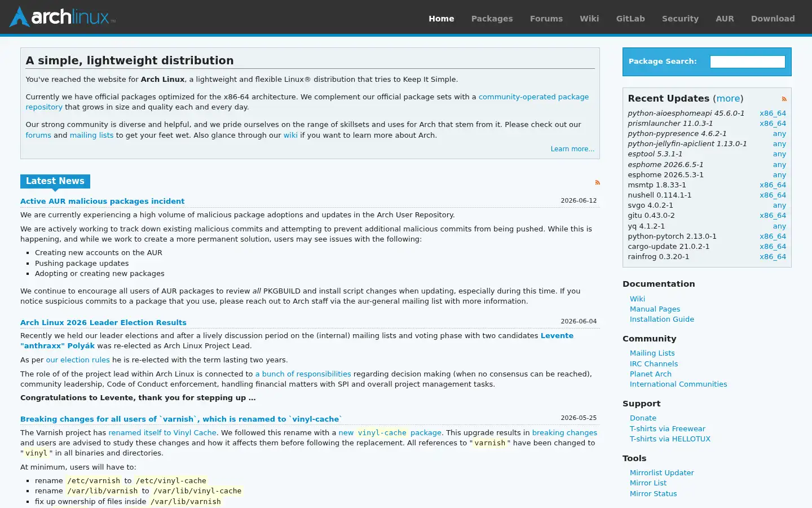Open Mirror List link

pos(648,483)
